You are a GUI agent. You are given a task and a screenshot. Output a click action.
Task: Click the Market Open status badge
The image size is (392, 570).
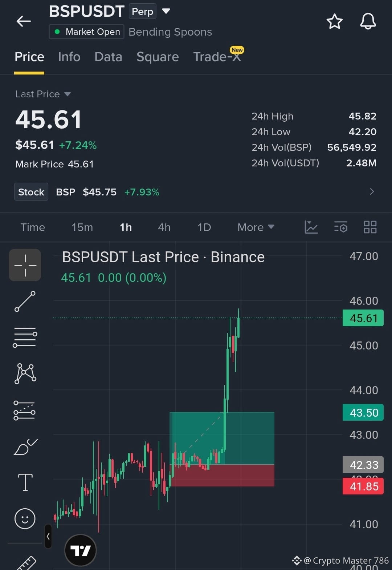pyautogui.click(x=87, y=32)
